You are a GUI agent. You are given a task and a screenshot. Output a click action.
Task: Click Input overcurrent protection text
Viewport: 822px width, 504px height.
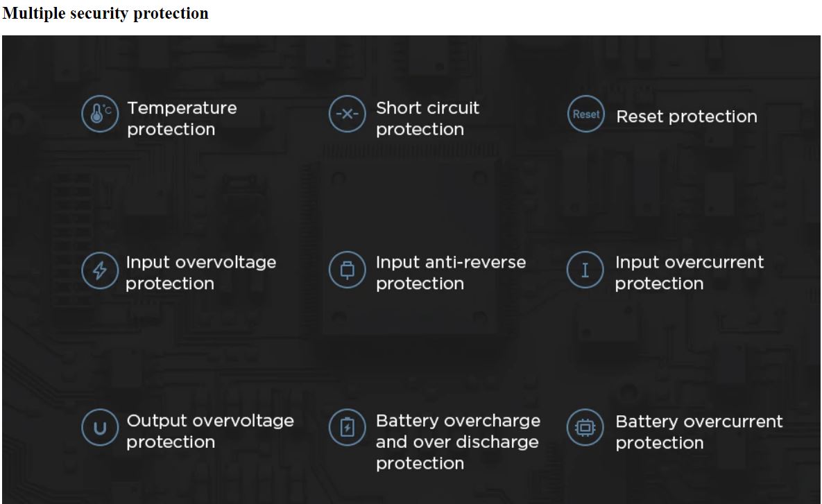690,272
